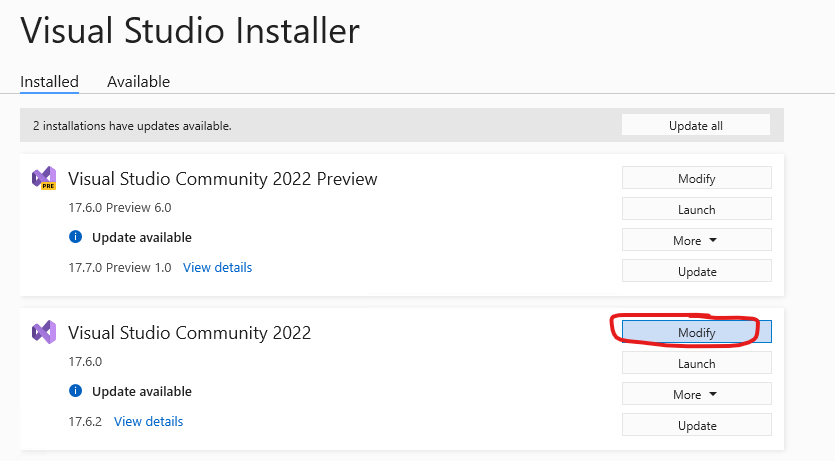Modify Visual Studio Community 2022 Preview

click(697, 178)
